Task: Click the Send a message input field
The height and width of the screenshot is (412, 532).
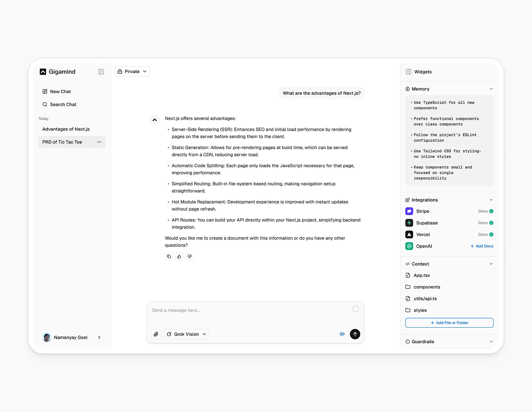Action: [237, 310]
